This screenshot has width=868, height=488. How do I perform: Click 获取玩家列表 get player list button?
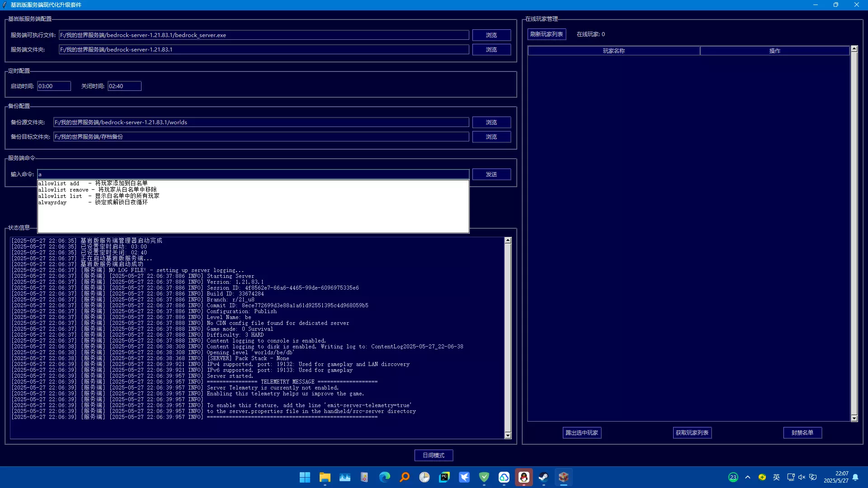pyautogui.click(x=692, y=433)
